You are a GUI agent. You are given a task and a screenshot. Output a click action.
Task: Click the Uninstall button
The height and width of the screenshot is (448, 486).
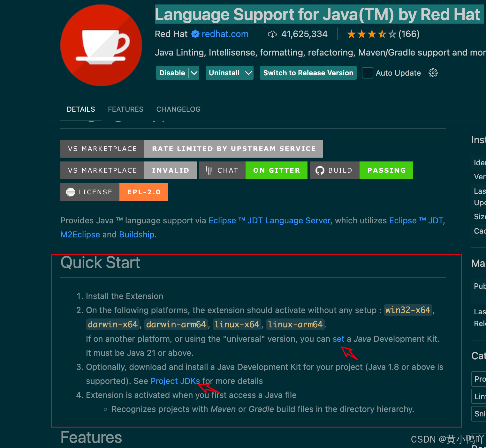point(224,73)
